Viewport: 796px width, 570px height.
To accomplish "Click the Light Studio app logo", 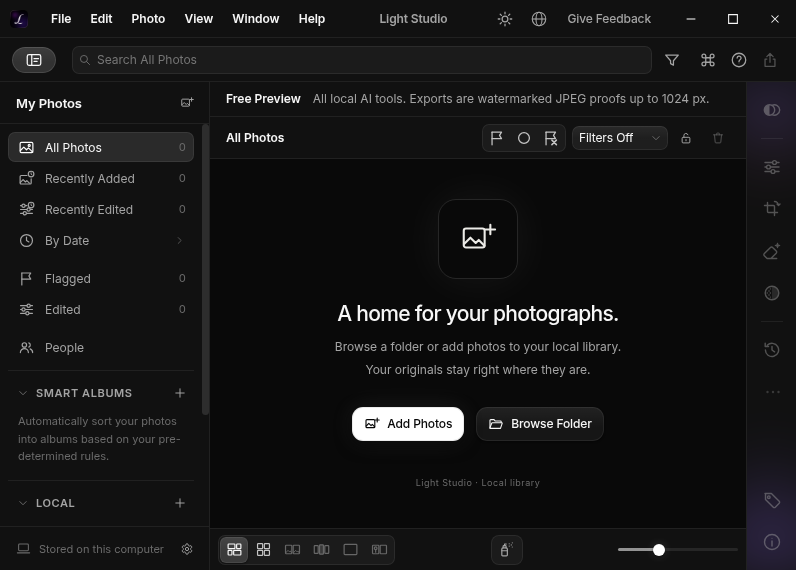I will [x=19, y=19].
